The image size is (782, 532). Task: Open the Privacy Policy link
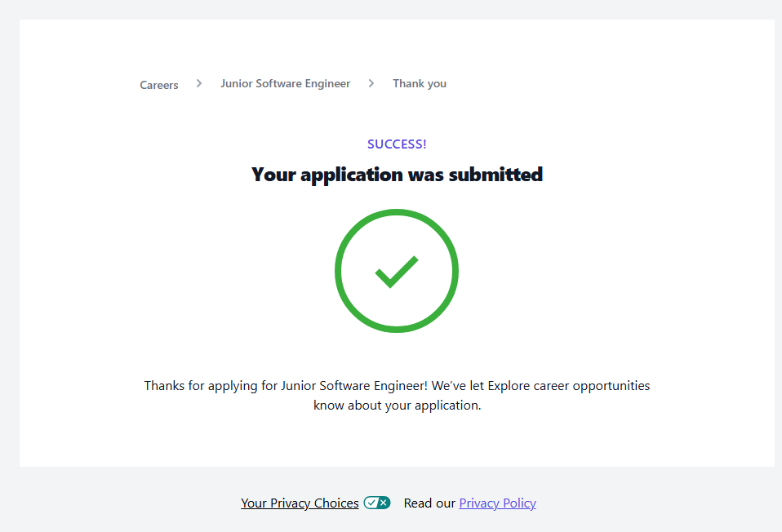coord(497,503)
